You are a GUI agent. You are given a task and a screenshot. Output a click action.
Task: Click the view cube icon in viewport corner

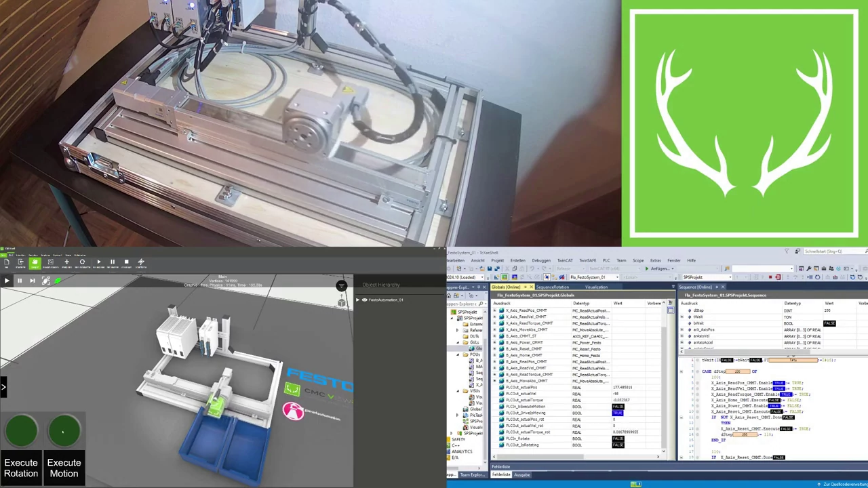click(342, 302)
